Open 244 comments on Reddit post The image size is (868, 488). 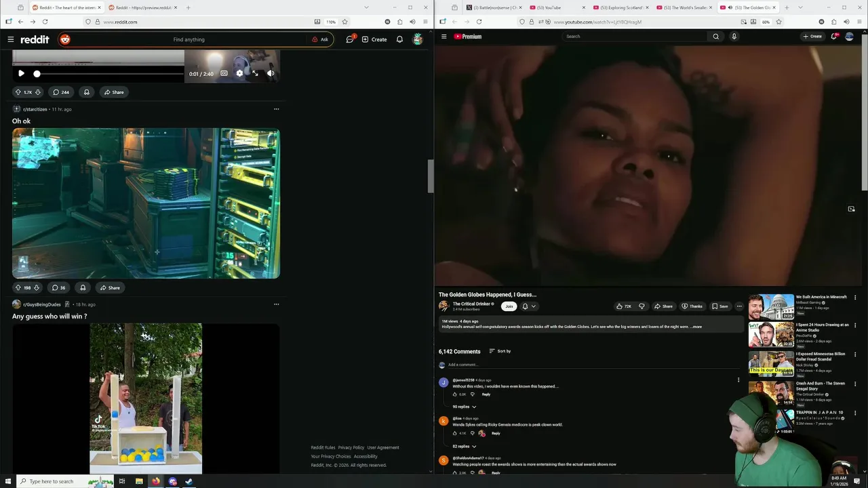tap(61, 92)
